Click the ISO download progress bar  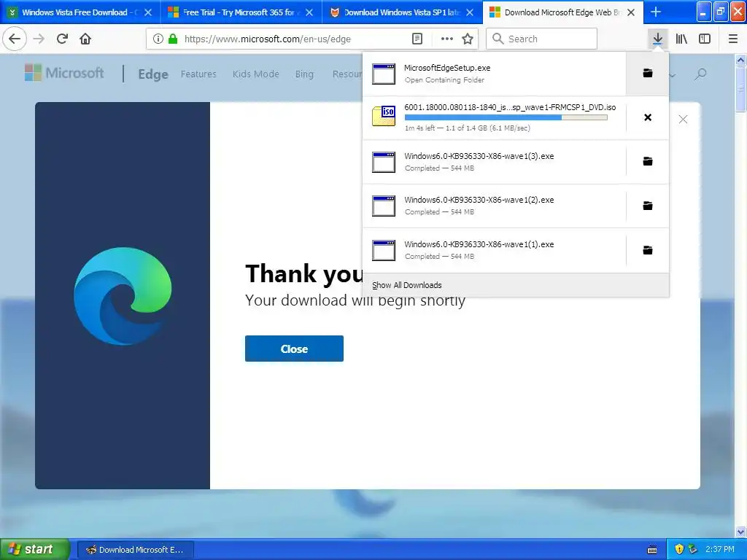(506, 117)
